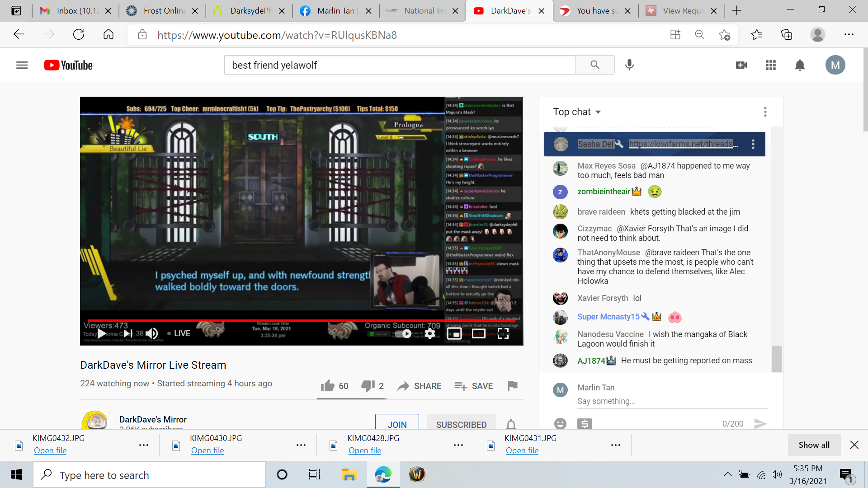Open File Explorer from taskbar
868x488 pixels.
click(x=349, y=474)
